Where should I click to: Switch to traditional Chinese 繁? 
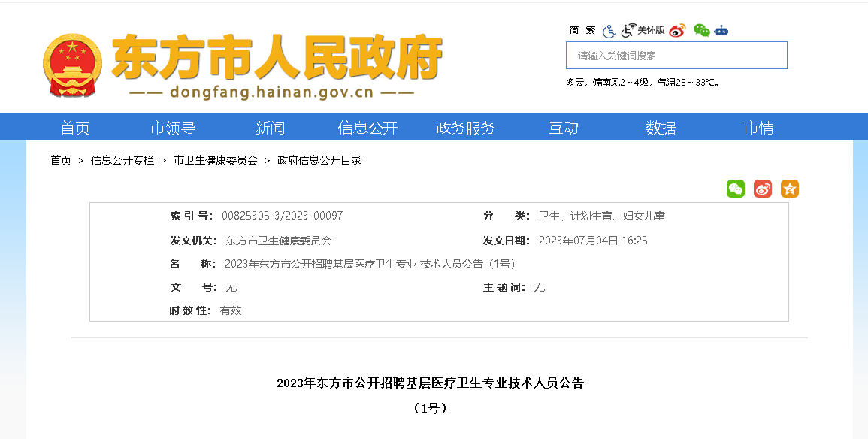pos(591,30)
